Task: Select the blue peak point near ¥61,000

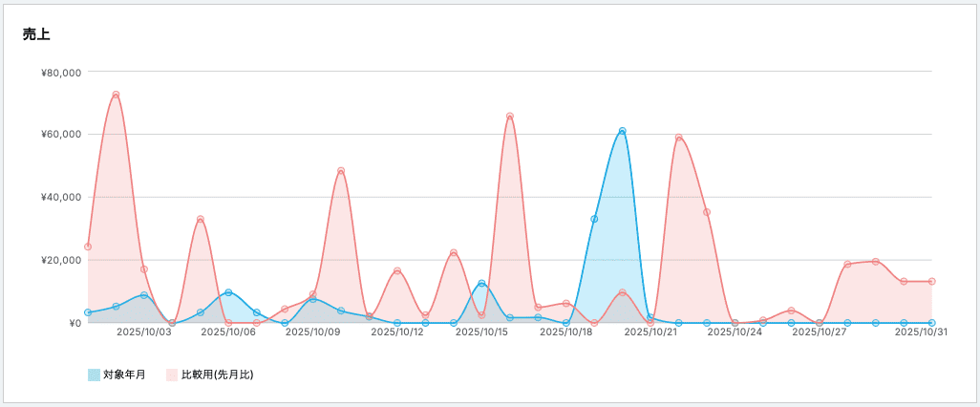Action: tap(623, 131)
